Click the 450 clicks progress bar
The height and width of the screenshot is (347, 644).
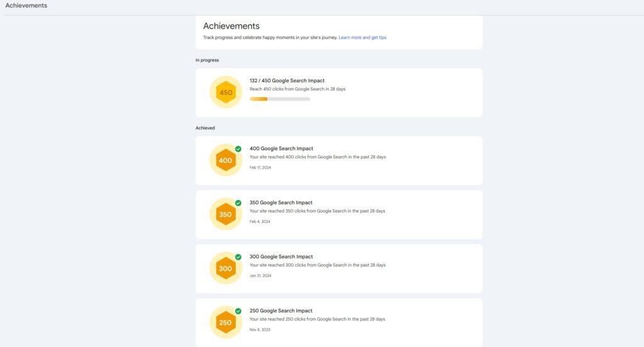[280, 99]
